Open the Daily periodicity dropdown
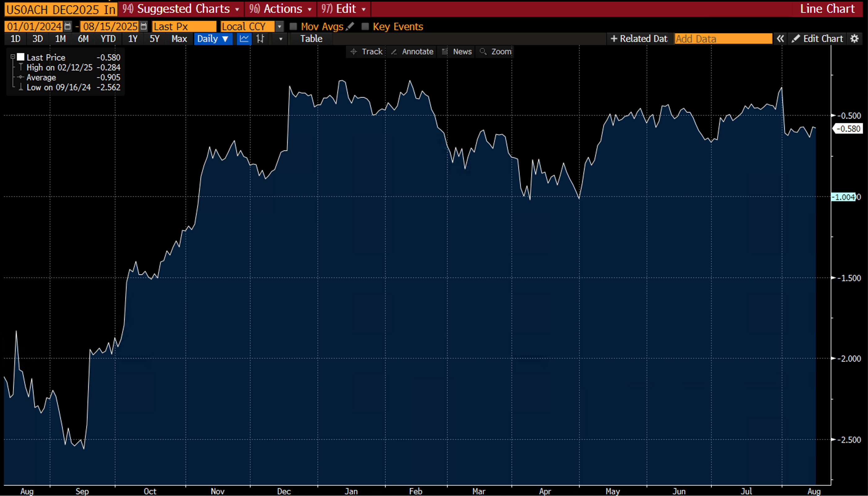 pyautogui.click(x=213, y=39)
